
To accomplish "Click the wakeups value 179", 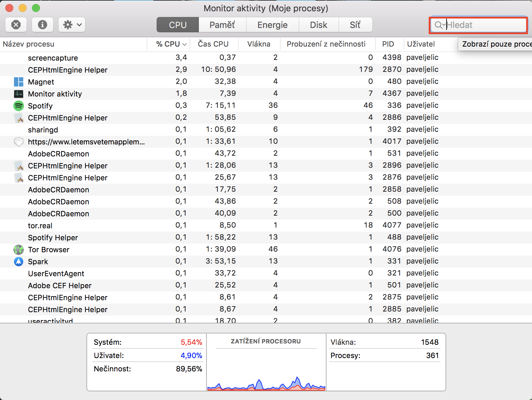I will 366,69.
